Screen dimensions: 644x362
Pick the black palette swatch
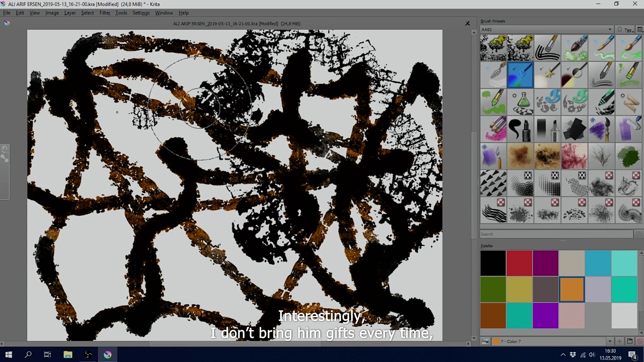click(493, 263)
